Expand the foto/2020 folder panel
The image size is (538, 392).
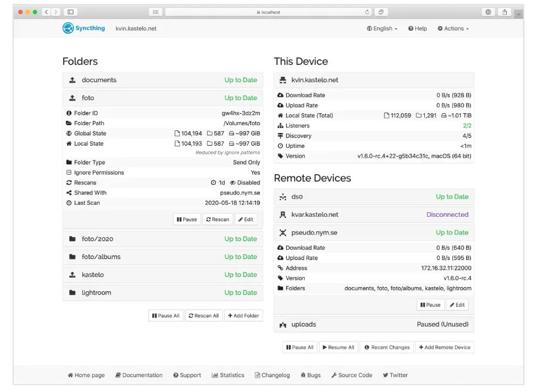(163, 239)
